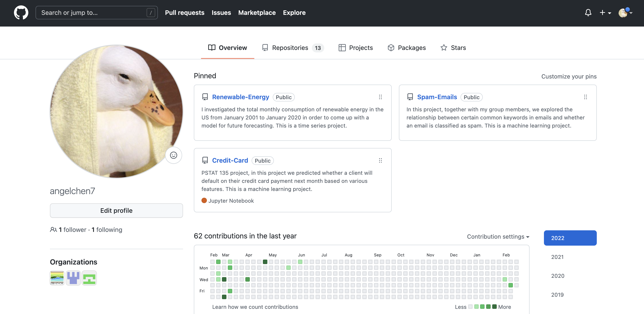644x314 pixels.
Task: Select the 2021 year filter
Action: (x=557, y=257)
